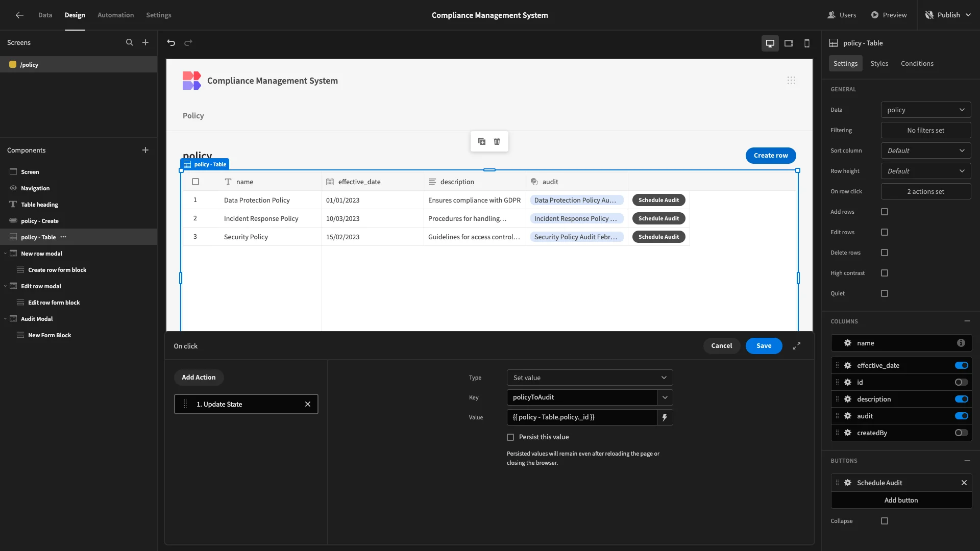Click the Key input field policyToAudit
The image size is (980, 551).
pyautogui.click(x=582, y=397)
